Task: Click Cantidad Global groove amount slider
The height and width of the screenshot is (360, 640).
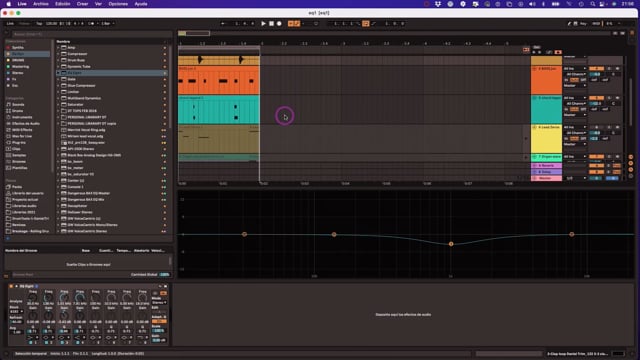Action: pos(164,275)
